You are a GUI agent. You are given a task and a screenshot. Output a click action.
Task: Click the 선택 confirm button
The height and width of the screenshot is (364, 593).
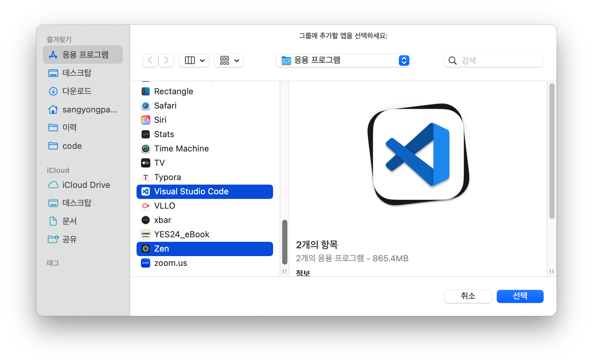click(x=520, y=296)
